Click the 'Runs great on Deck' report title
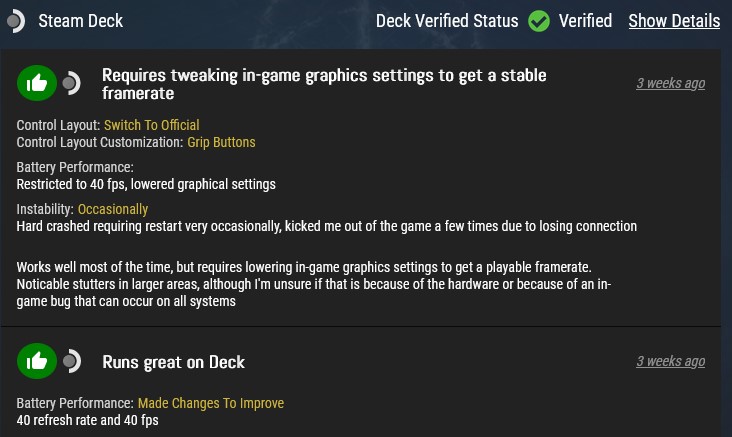Image resolution: width=732 pixels, height=437 pixels. pyautogui.click(x=173, y=361)
